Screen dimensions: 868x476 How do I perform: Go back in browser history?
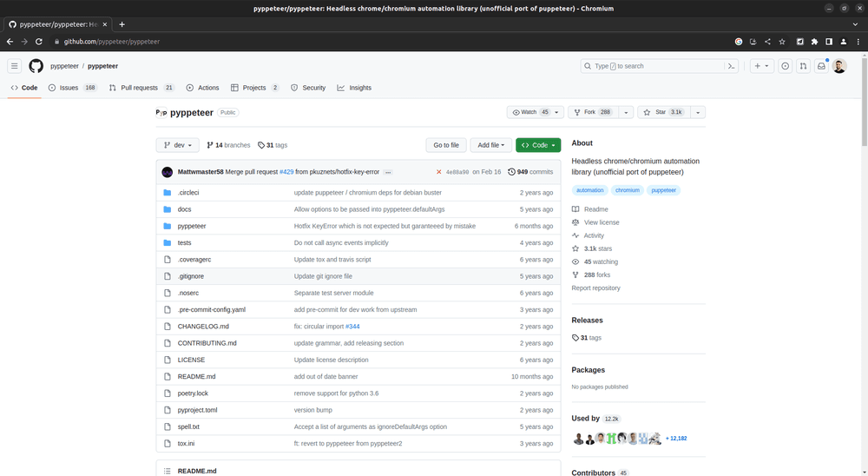pos(10,42)
